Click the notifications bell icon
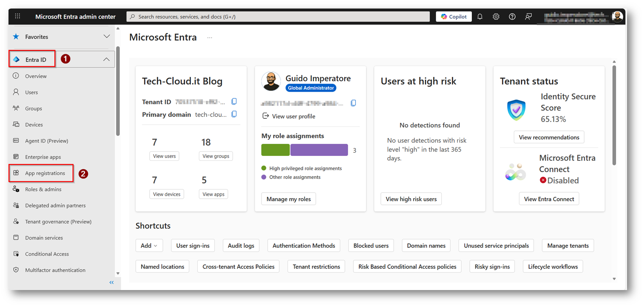Viewport: 644px width, 307px height. [x=480, y=17]
